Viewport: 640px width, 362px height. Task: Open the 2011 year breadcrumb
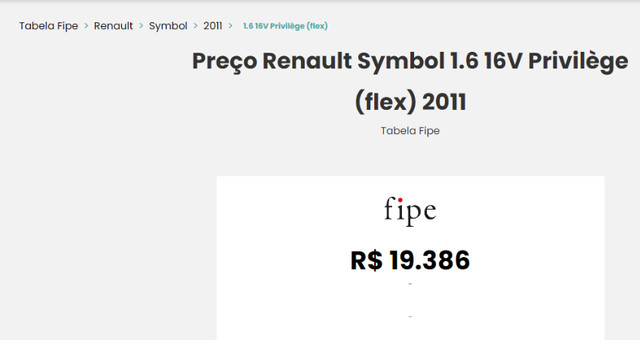click(x=213, y=26)
